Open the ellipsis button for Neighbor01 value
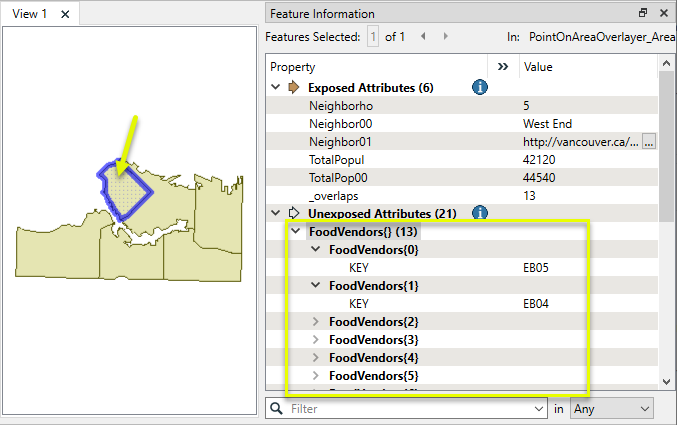The image size is (677, 425). point(648,142)
